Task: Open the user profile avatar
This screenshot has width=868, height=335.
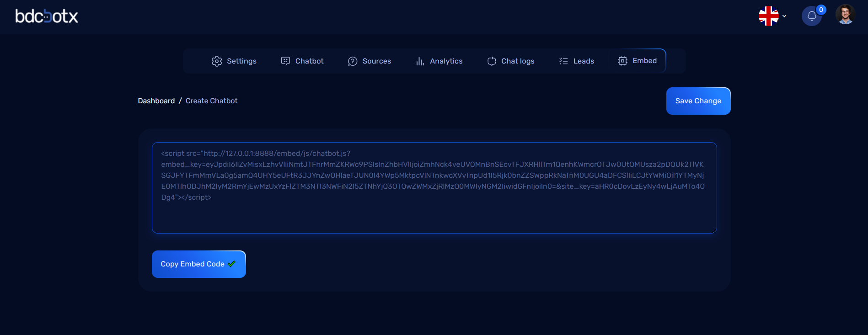Action: (x=845, y=15)
